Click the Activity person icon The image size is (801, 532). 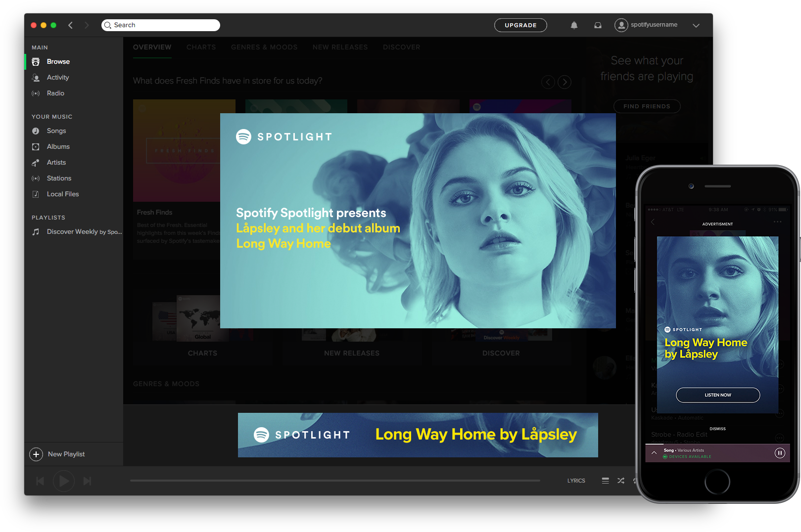tap(36, 78)
